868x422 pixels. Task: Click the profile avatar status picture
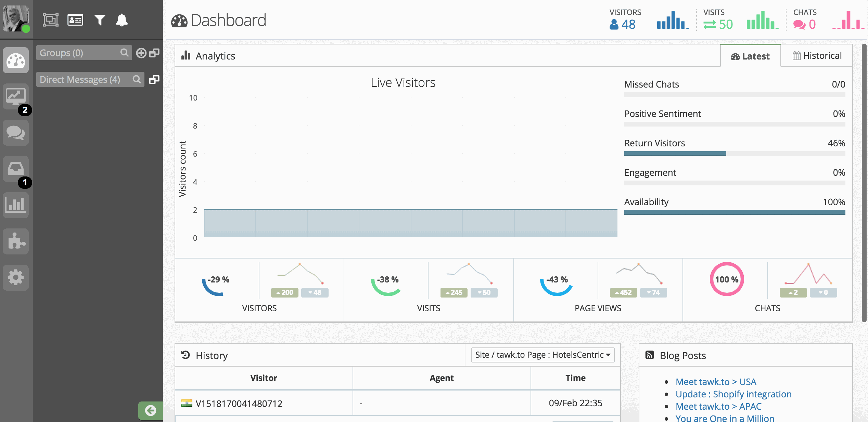click(16, 19)
